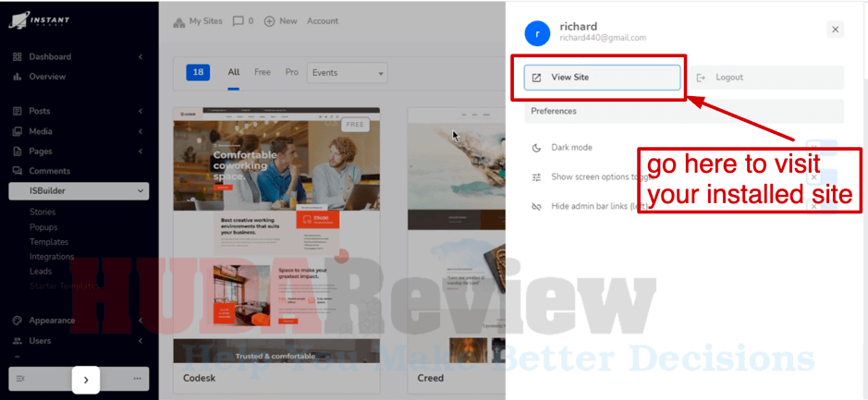The image size is (868, 400).
Task: Select the Free templates tab
Action: [x=263, y=72]
